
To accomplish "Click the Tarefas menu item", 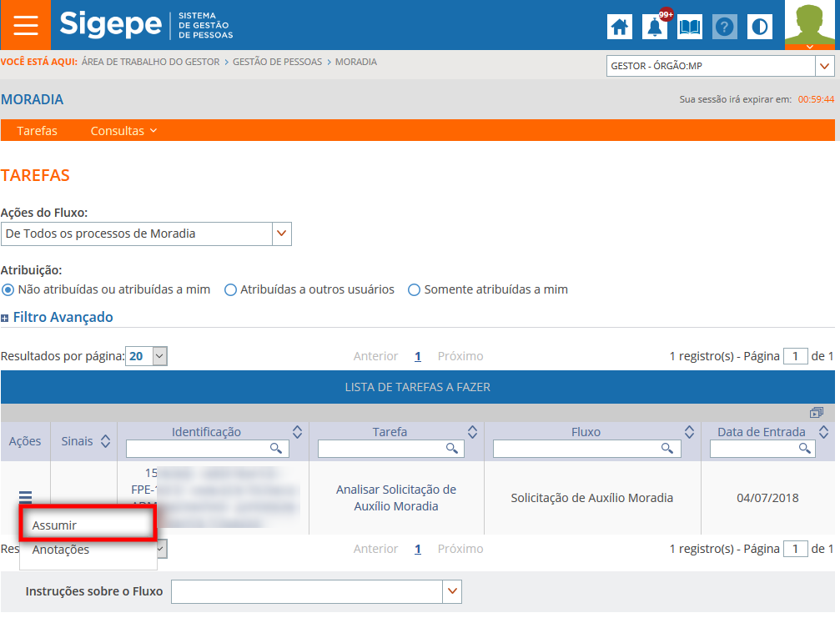I will [37, 131].
